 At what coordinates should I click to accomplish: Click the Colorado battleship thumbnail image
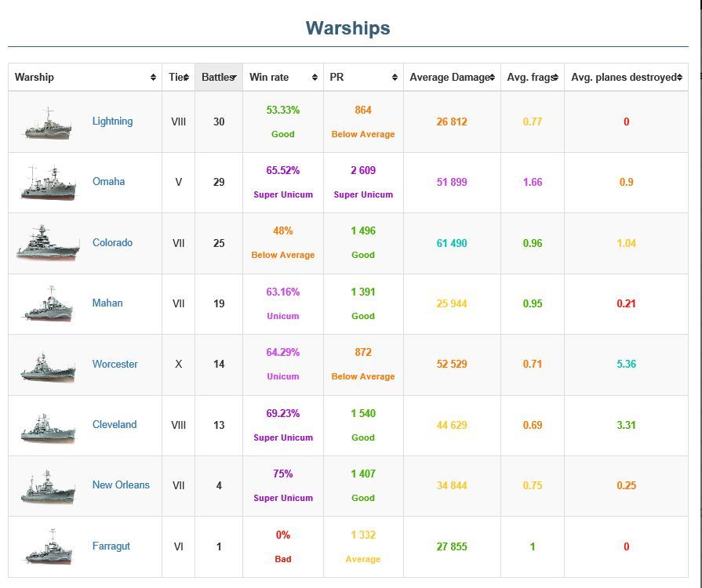(48, 244)
